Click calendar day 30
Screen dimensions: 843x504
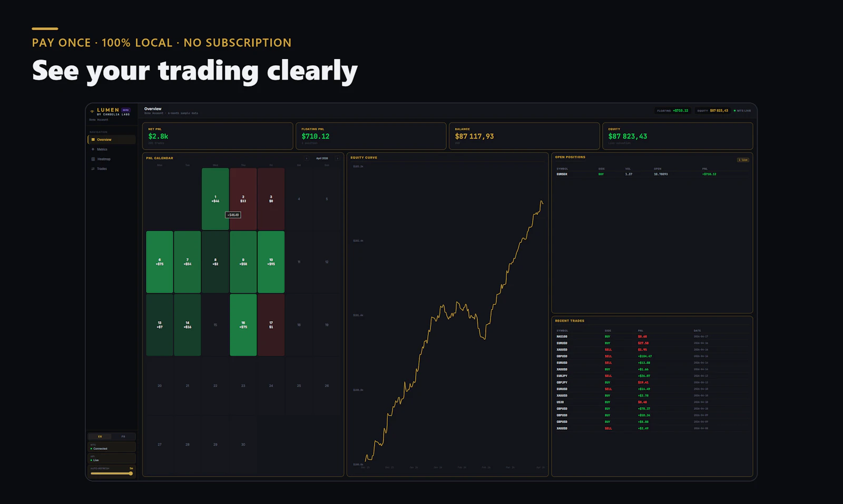point(243,444)
